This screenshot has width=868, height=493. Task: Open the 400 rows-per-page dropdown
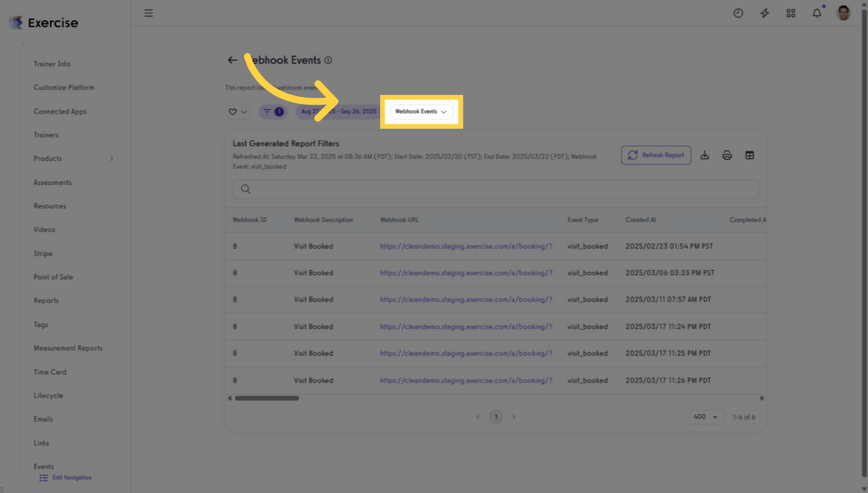point(706,417)
